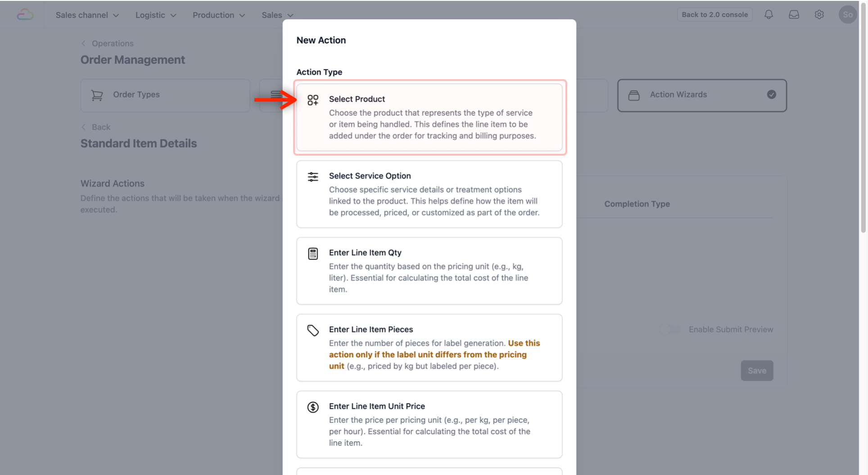Choose the Enter Line Item Qty action
This screenshot has width=868, height=475.
tap(429, 271)
